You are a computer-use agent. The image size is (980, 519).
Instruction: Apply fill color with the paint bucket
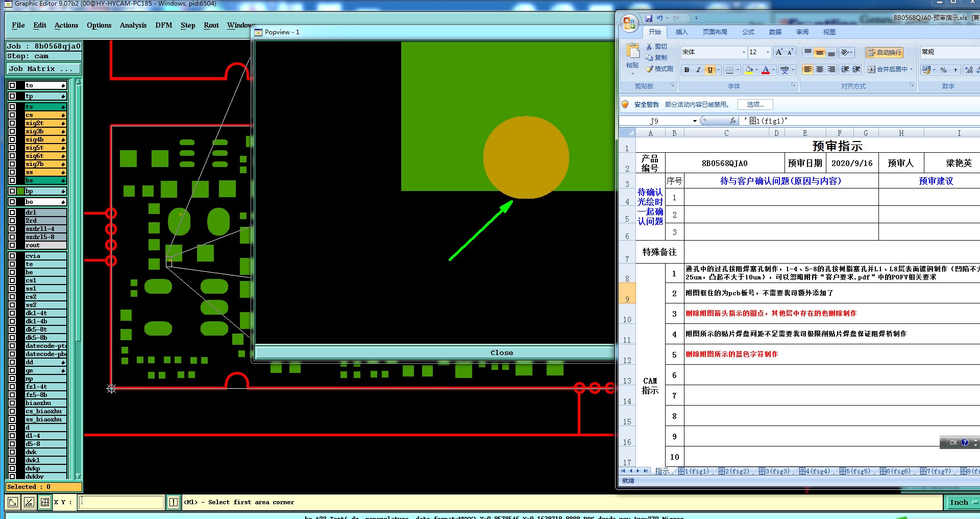(x=749, y=70)
